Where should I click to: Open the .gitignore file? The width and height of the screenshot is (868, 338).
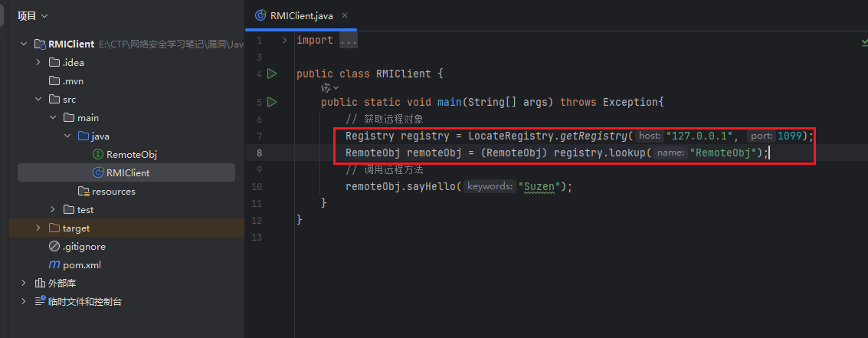pos(84,247)
